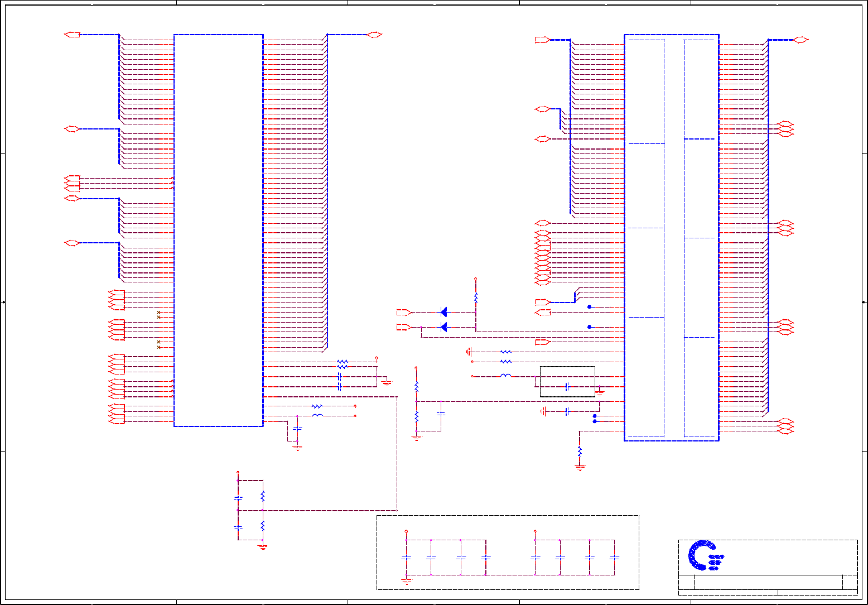
Task: Select the port connector feeding the lower diode
Action: 404,327
